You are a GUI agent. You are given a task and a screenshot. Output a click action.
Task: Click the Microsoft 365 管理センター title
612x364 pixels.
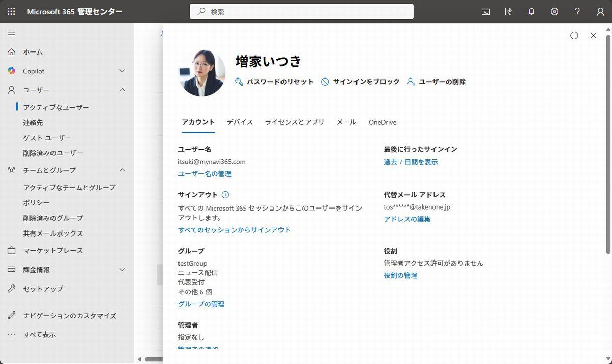click(x=74, y=11)
